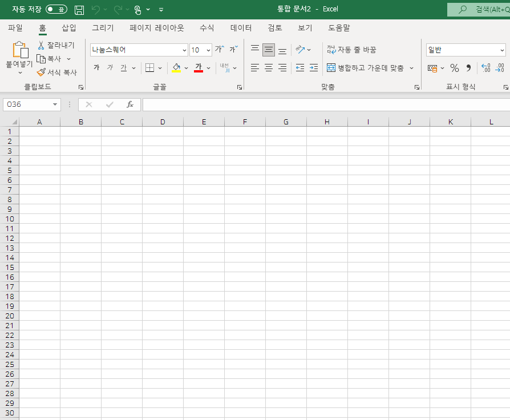This screenshot has width=510, height=420.
Task: Switch to the Data (데이터) tab
Action: click(x=241, y=28)
